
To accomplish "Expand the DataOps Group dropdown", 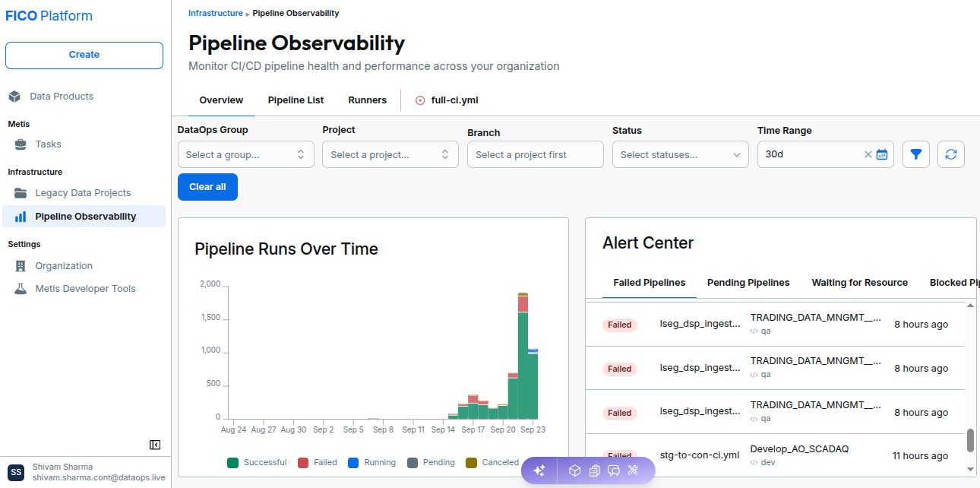I will click(246, 154).
